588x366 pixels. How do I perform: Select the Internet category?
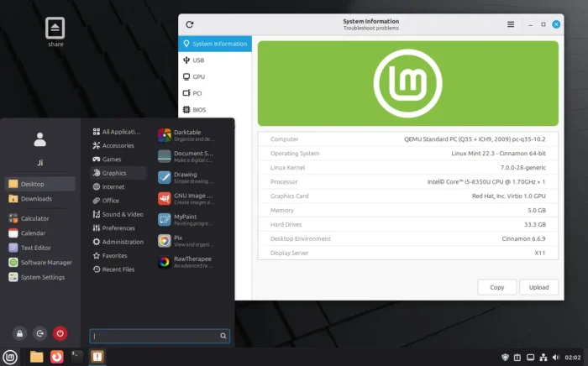pos(118,186)
